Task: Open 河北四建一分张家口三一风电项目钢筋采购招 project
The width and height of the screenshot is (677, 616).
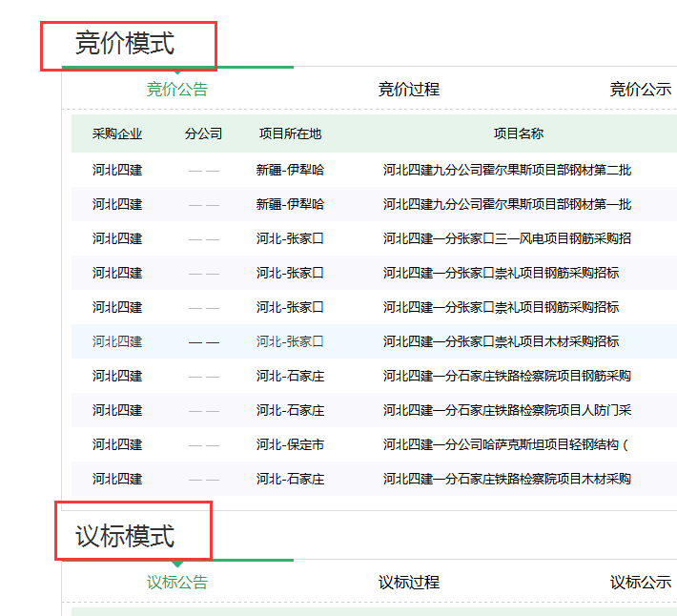Action: click(x=507, y=238)
